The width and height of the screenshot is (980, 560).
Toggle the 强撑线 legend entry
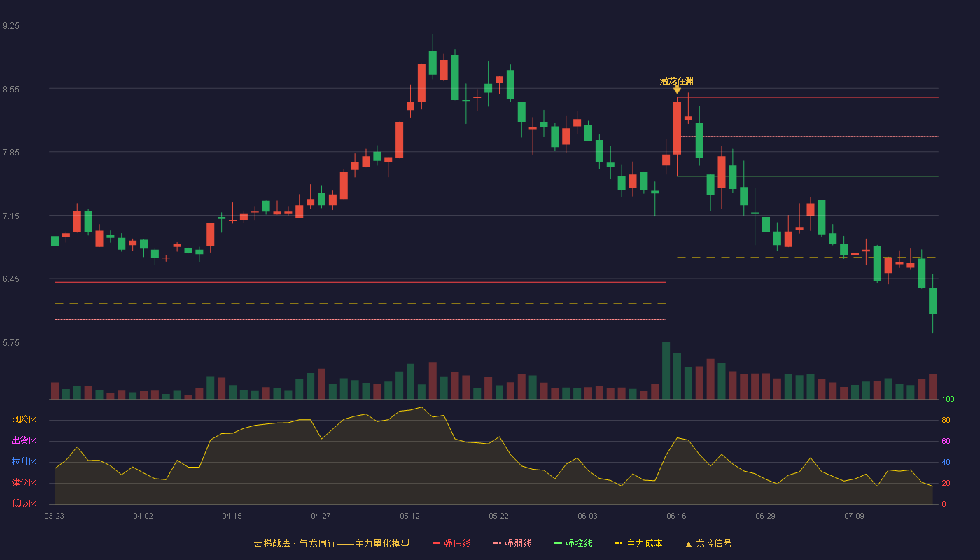pyautogui.click(x=573, y=543)
